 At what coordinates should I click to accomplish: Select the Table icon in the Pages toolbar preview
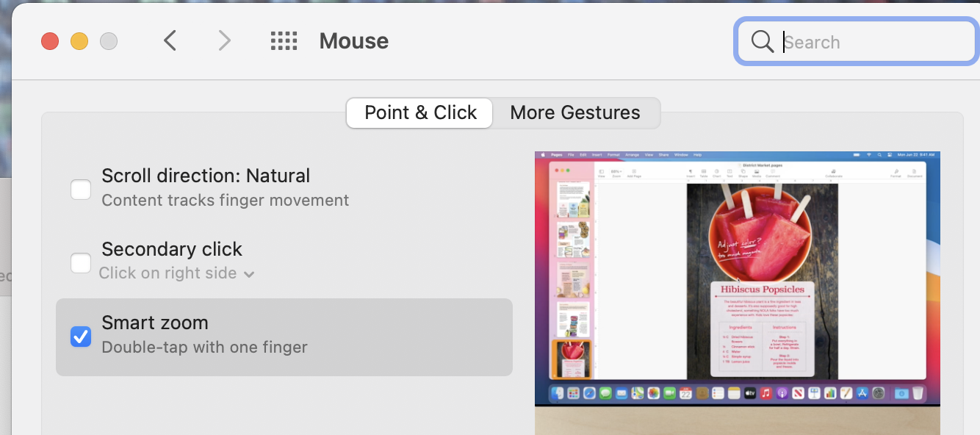pos(703,172)
